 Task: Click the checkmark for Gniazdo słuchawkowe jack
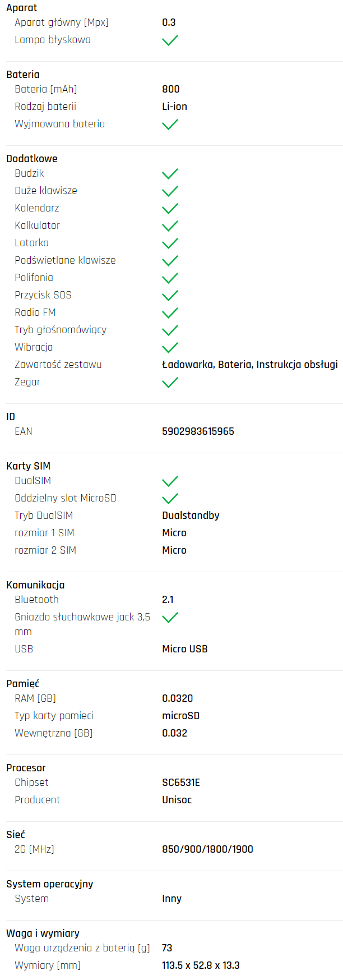coord(170,618)
